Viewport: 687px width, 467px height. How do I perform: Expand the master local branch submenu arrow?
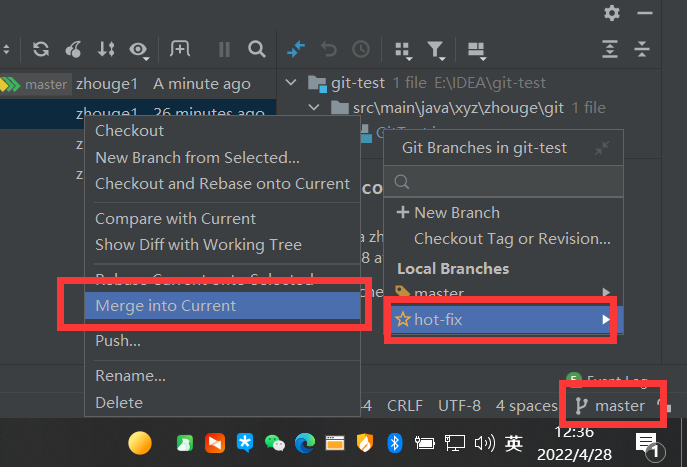[606, 292]
